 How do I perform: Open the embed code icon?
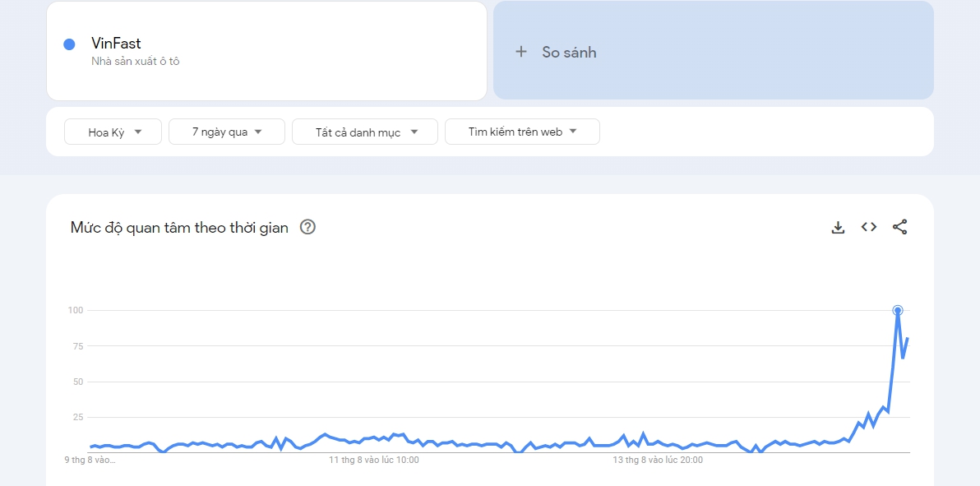(x=869, y=227)
